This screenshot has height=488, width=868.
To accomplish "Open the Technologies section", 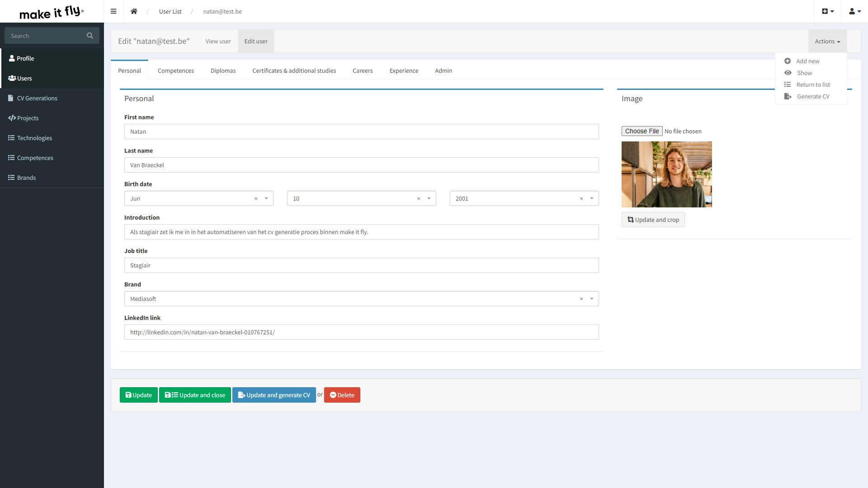I will tap(34, 138).
